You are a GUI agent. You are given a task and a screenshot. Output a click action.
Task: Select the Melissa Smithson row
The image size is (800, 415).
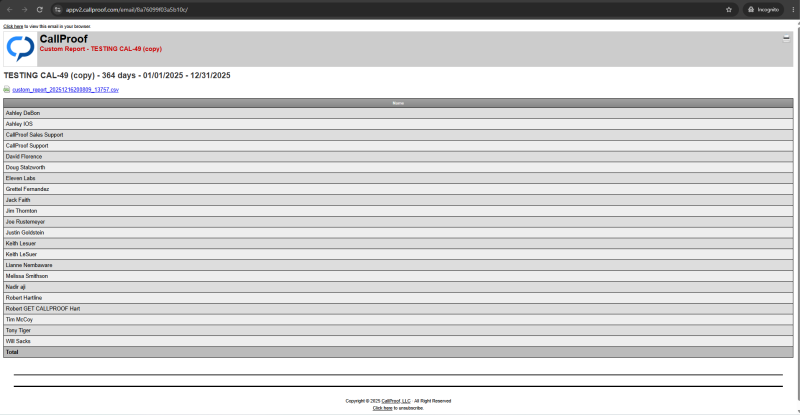398,276
